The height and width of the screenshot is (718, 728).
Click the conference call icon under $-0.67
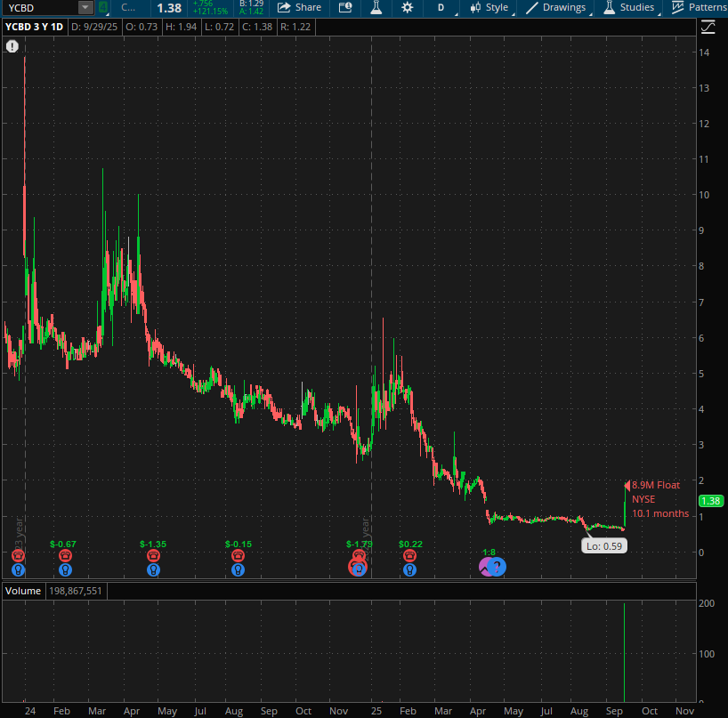66,555
